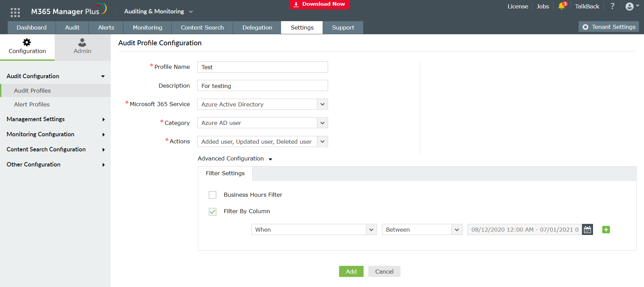Open the Category dropdown
The image size is (644, 287).
[262, 123]
